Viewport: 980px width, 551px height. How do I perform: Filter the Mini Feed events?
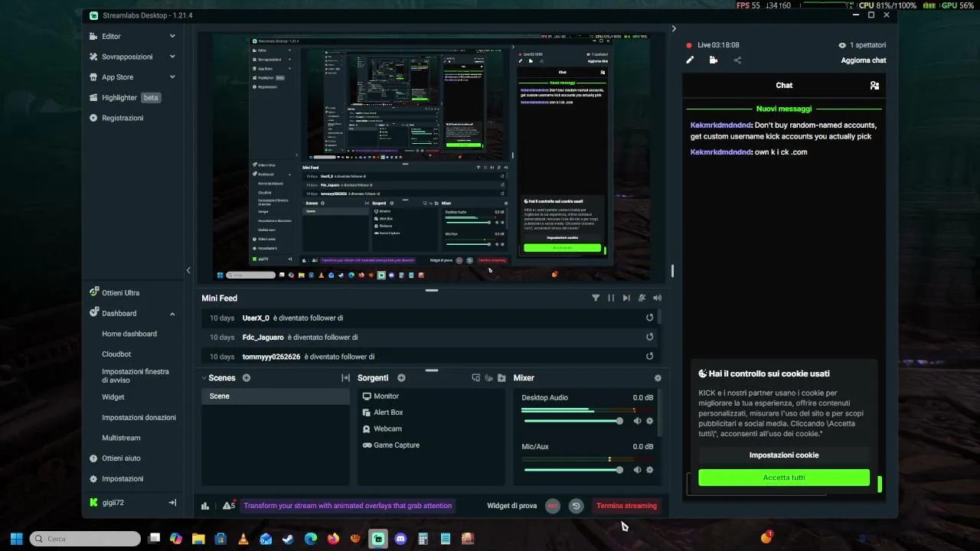coord(596,298)
